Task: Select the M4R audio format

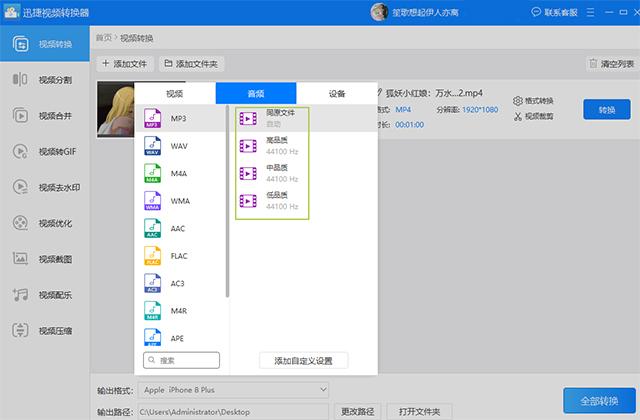Action: click(180, 311)
